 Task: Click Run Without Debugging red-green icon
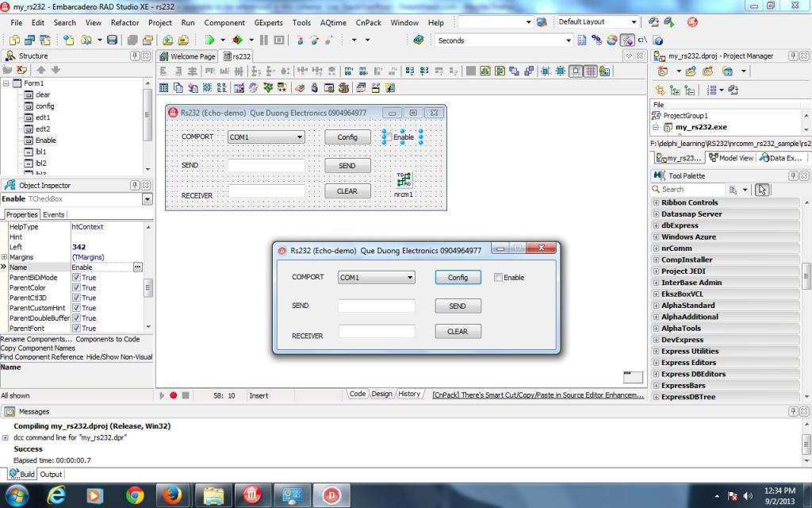(x=238, y=40)
